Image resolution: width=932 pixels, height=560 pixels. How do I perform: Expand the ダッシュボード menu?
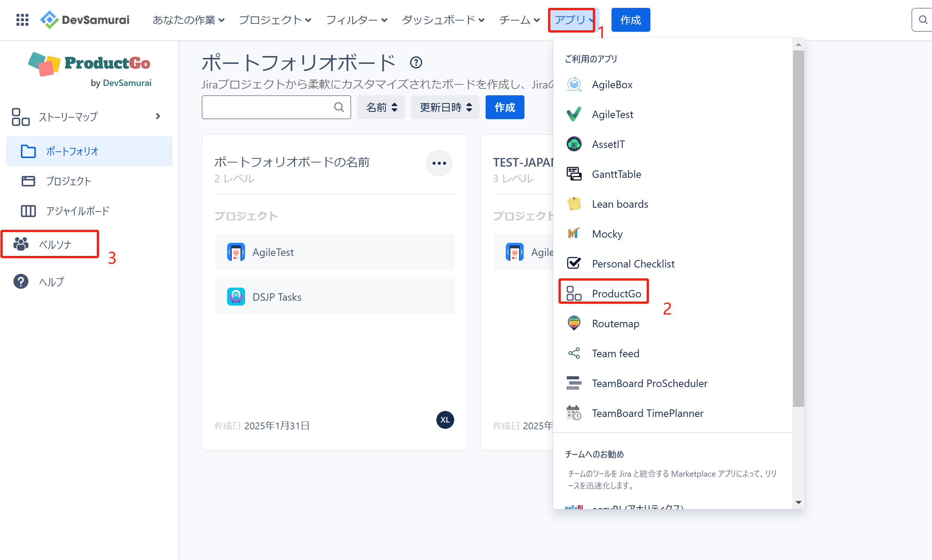443,20
